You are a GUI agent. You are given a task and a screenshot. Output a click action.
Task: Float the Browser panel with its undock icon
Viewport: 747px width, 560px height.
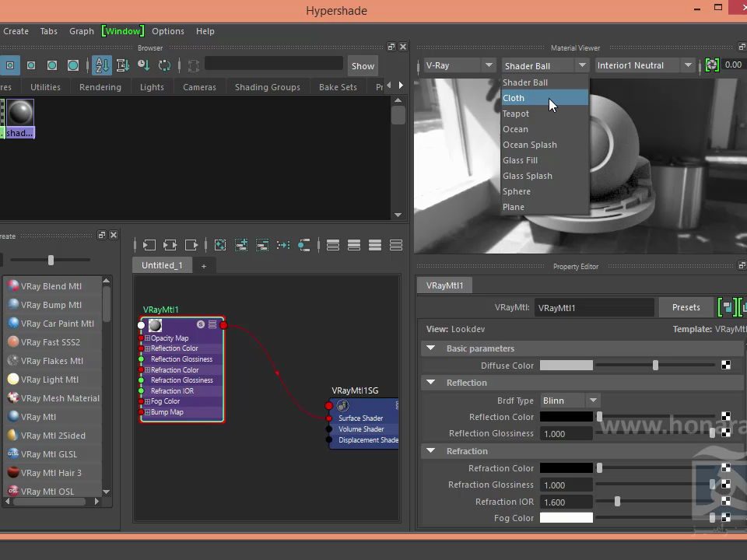[x=391, y=47]
